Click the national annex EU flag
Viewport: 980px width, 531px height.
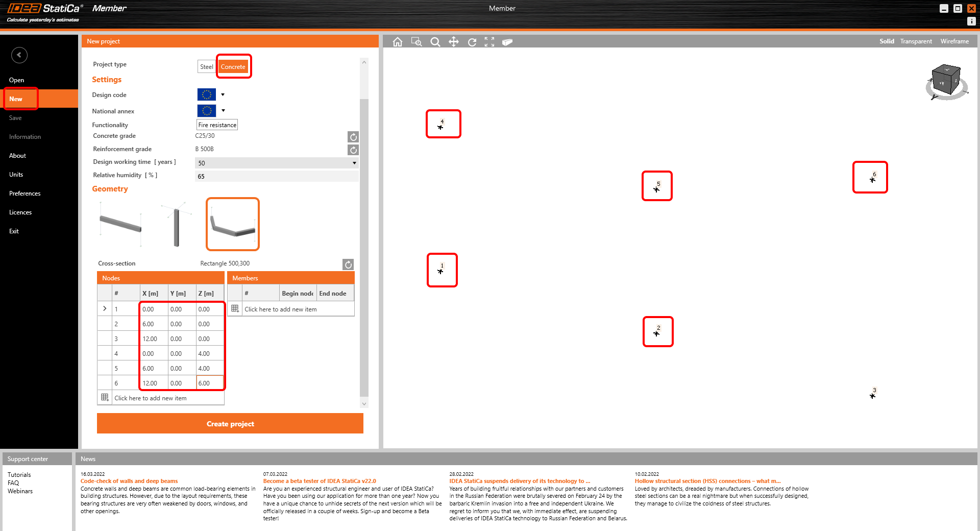pos(206,111)
